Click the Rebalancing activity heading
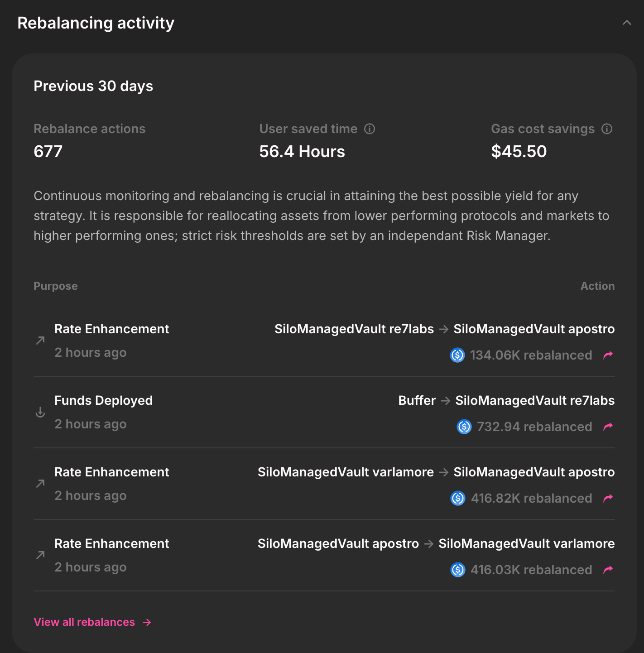The height and width of the screenshot is (653, 644). [x=96, y=23]
